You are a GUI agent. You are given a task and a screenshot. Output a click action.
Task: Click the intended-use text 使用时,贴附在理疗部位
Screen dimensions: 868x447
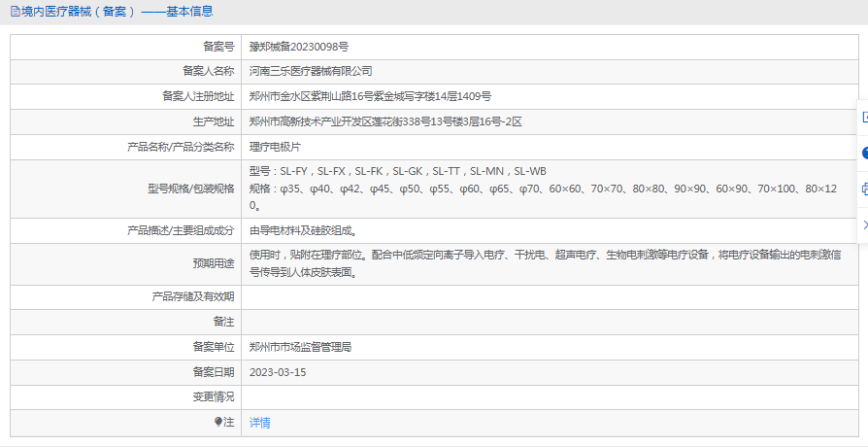(546, 263)
